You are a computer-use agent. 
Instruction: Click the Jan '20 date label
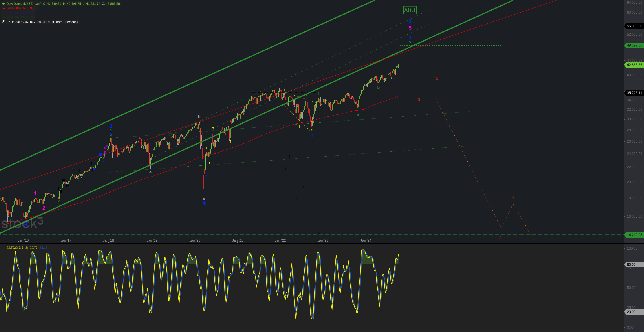click(x=195, y=240)
